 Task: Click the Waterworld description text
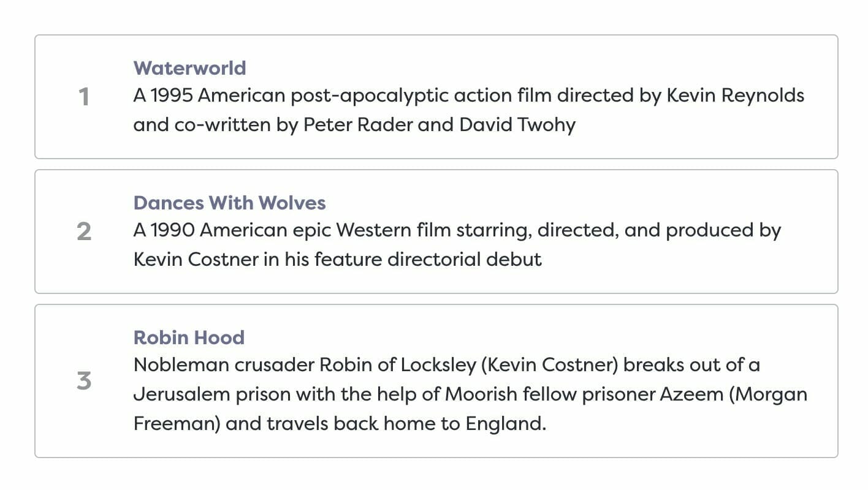[469, 110]
